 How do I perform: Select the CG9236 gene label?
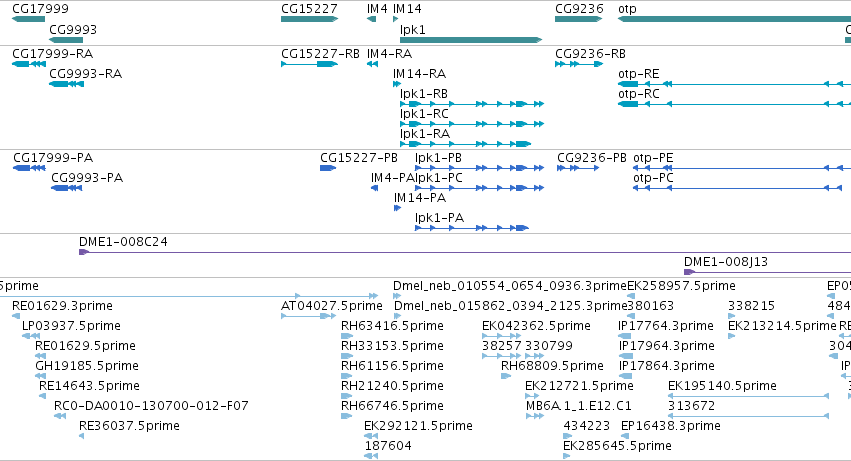579,9
